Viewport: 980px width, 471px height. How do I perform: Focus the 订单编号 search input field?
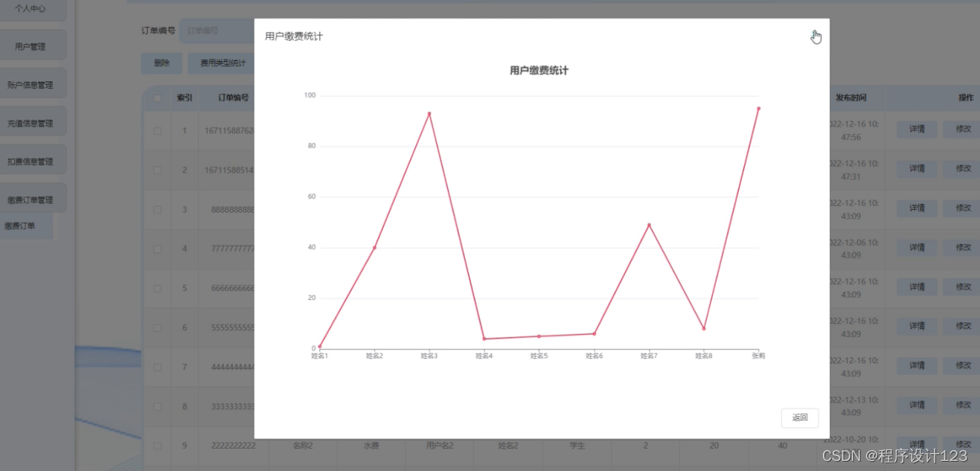[217, 31]
